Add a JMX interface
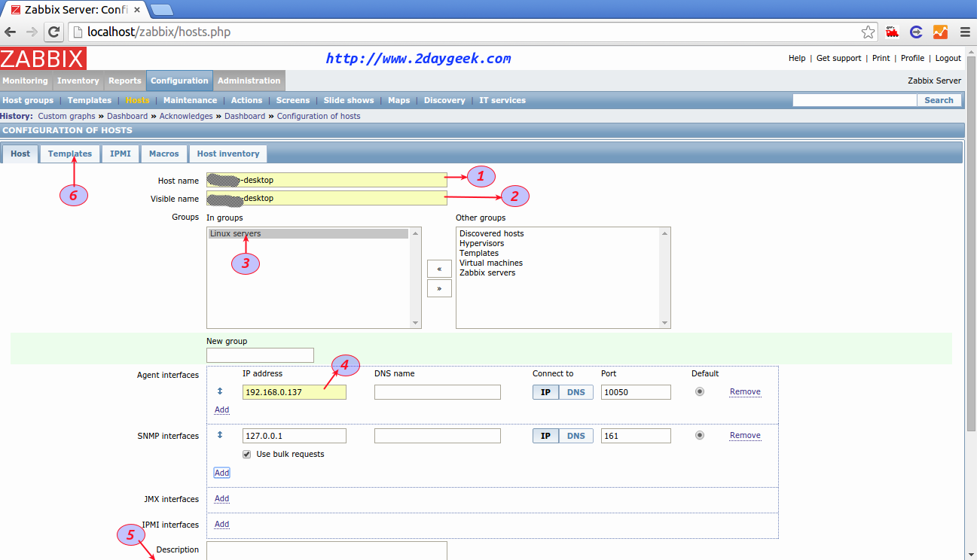980x560 pixels. tap(221, 499)
